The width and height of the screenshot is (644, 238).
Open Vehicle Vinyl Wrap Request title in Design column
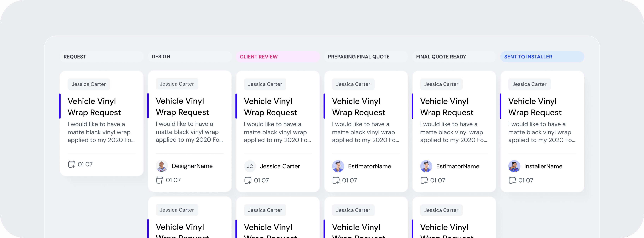click(x=182, y=106)
